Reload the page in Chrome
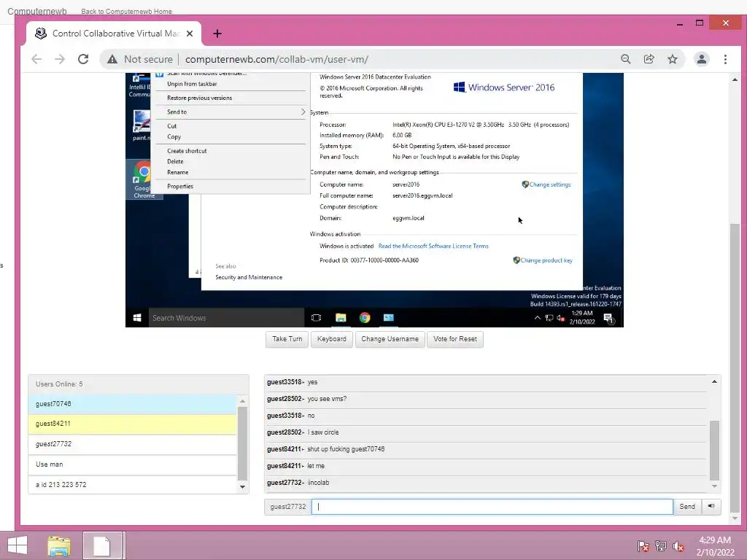This screenshot has width=747, height=560. pos(83,59)
